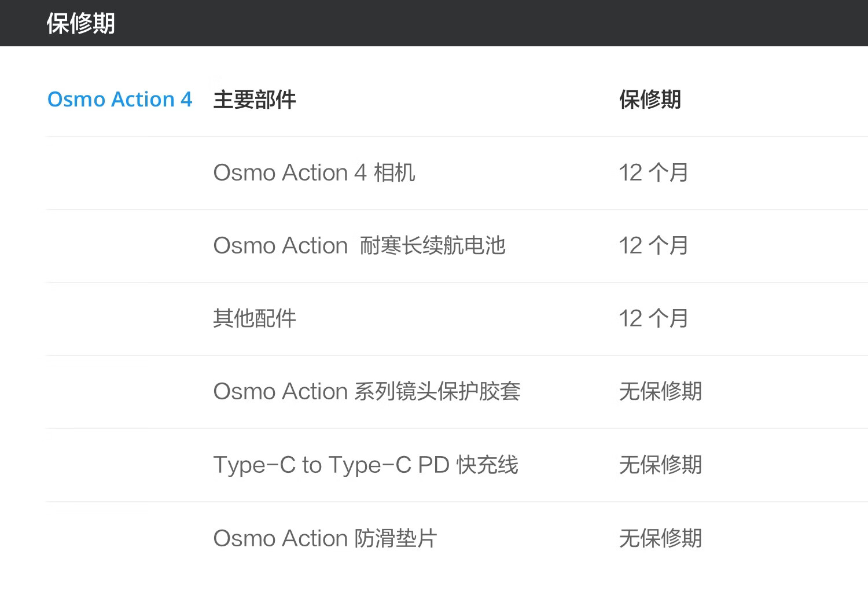Select the 系列镜头保护胶套 row
The image size is (868, 610).
point(457,392)
